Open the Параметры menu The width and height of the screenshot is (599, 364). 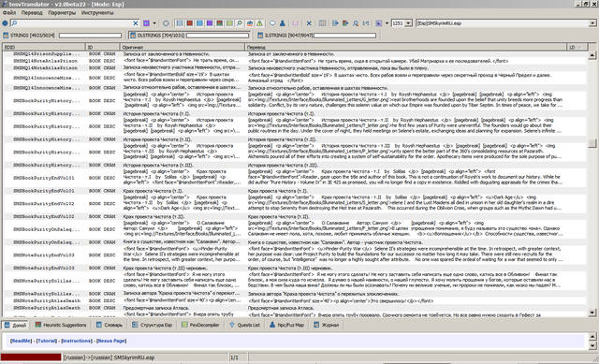pos(62,12)
